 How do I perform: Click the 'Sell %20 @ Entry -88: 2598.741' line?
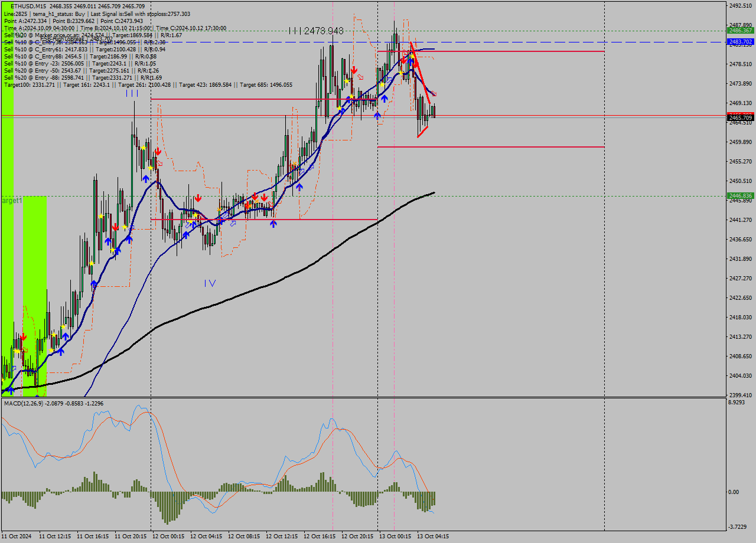(x=83, y=77)
